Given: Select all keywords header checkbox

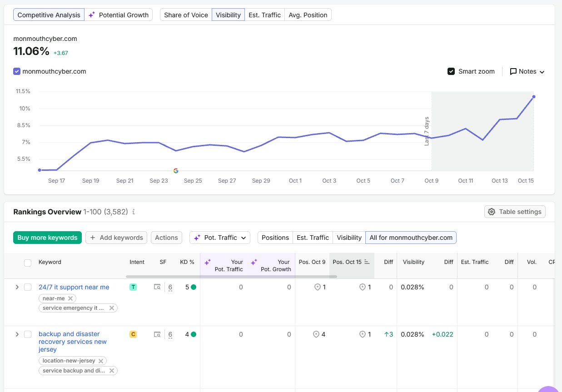Looking at the screenshot, I should click(28, 263).
